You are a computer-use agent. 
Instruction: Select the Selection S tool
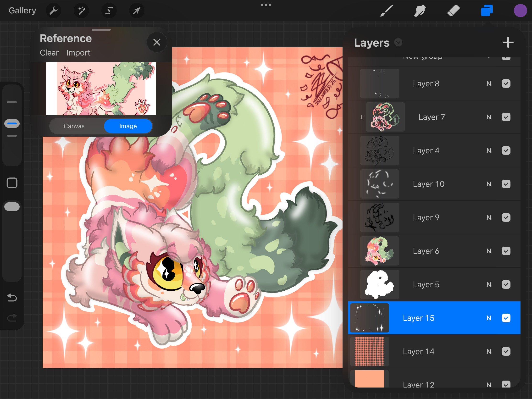coord(109,11)
